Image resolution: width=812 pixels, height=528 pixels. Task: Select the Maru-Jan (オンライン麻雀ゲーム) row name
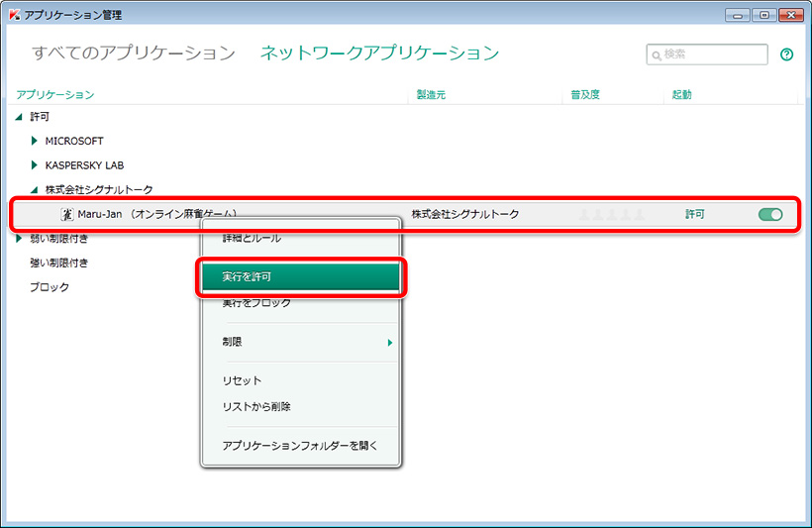click(157, 214)
